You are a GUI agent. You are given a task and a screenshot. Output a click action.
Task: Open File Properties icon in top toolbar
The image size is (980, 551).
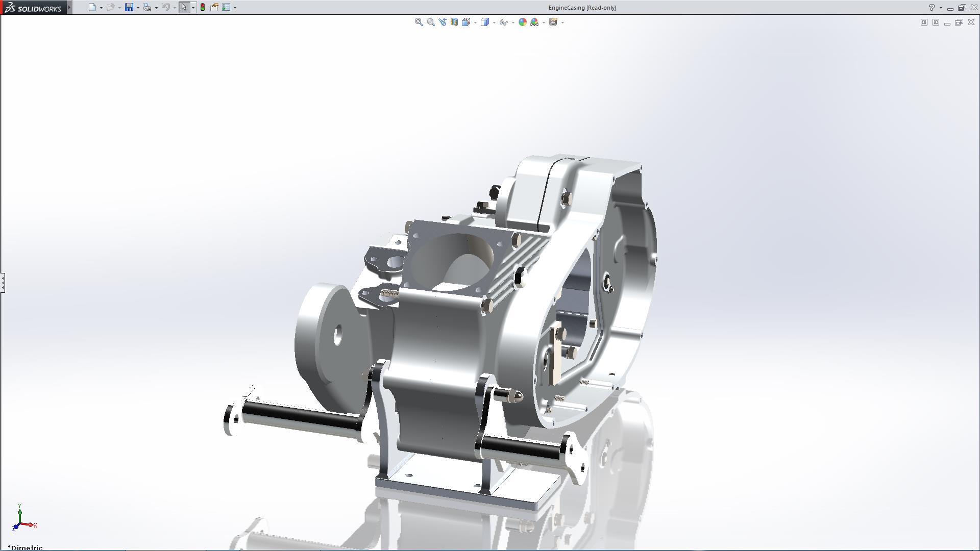point(214,7)
